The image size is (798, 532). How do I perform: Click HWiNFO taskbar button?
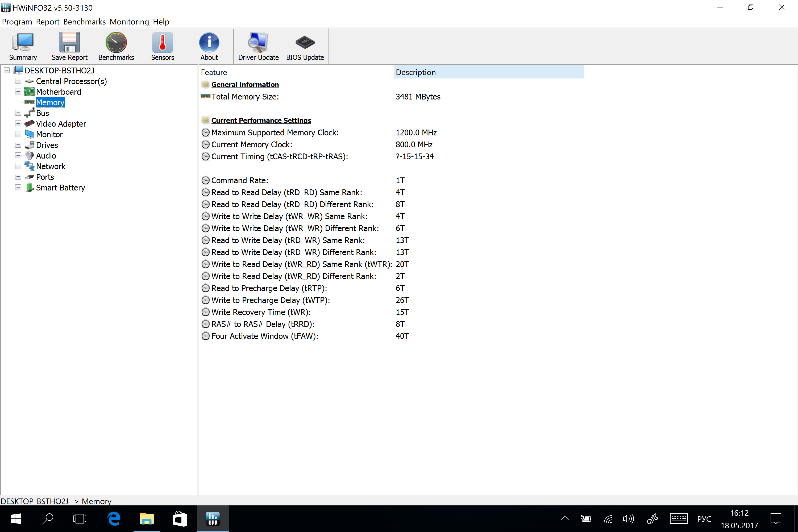[x=213, y=519]
